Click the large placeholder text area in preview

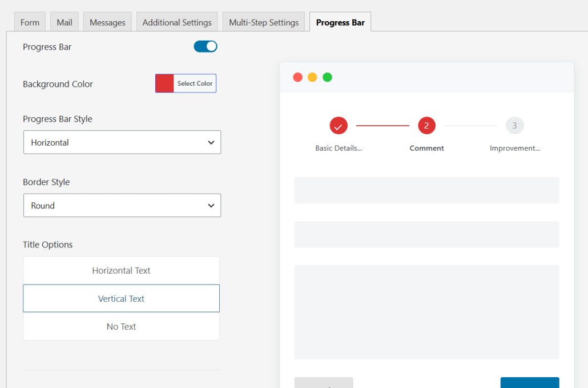pyautogui.click(x=427, y=312)
